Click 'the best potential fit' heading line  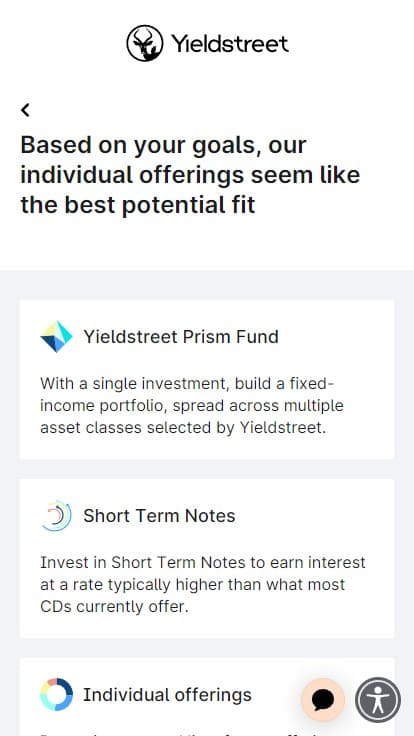(138, 205)
